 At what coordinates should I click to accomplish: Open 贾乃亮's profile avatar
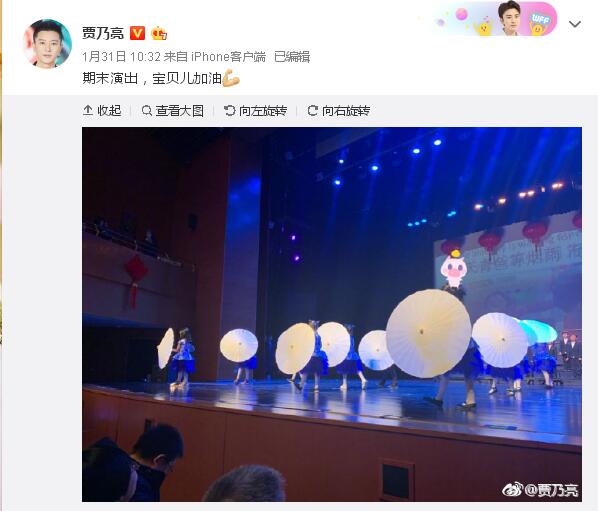click(47, 43)
